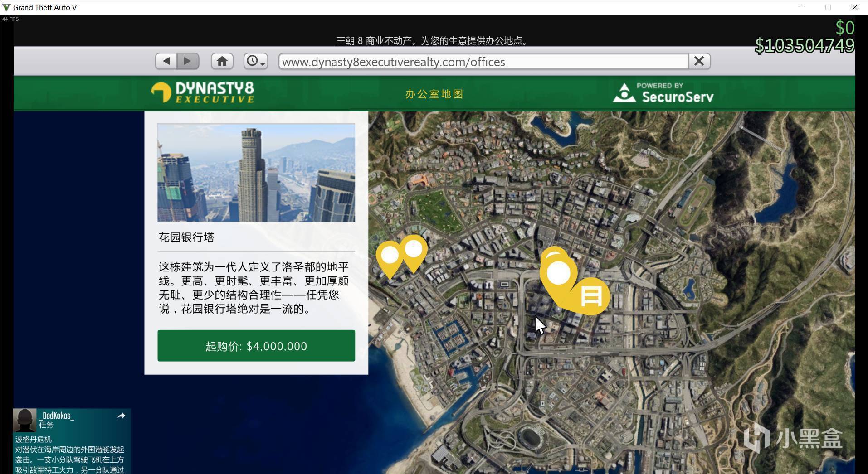The image size is (868, 474).
Task: Maximize the Grand Theft Auto V window
Action: pyautogui.click(x=828, y=7)
